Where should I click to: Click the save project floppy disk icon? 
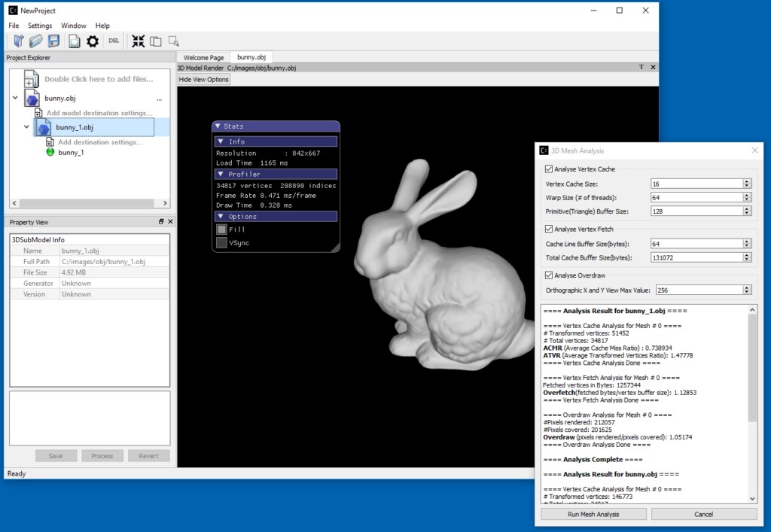[x=54, y=41]
